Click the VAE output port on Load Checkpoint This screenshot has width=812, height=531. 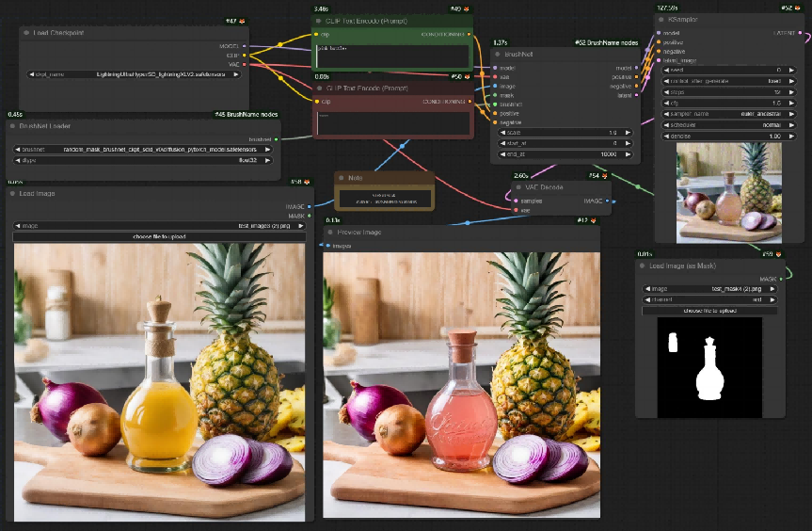(x=245, y=64)
